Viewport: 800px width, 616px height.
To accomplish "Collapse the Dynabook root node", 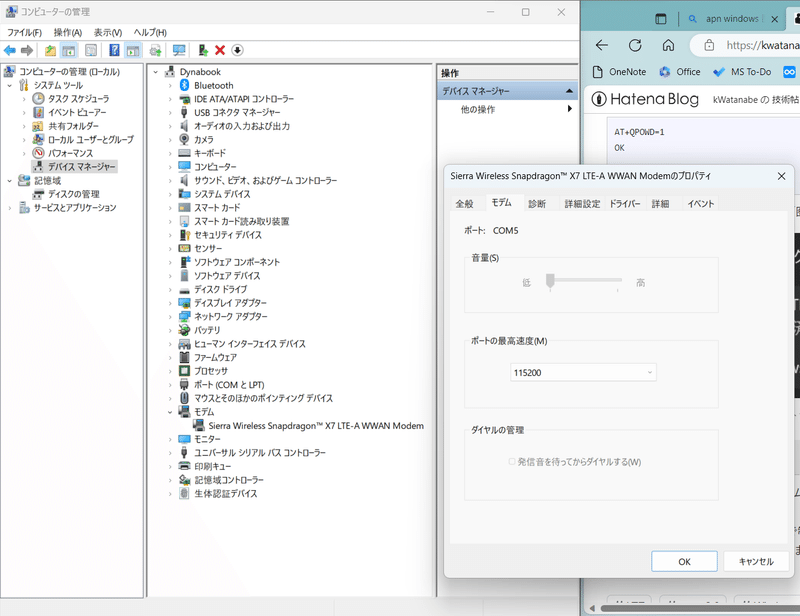I will (156, 72).
